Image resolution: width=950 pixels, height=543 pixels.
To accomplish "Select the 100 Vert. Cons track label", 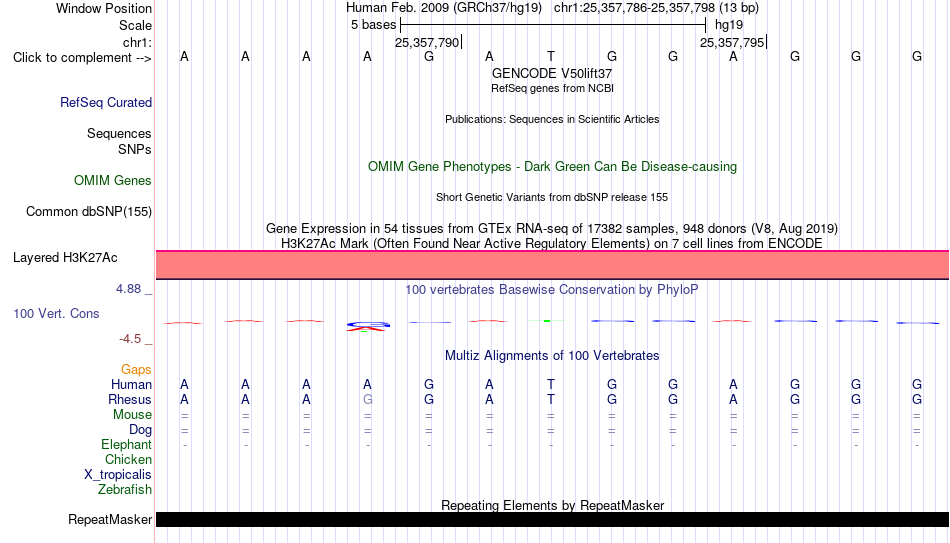I will [56, 313].
